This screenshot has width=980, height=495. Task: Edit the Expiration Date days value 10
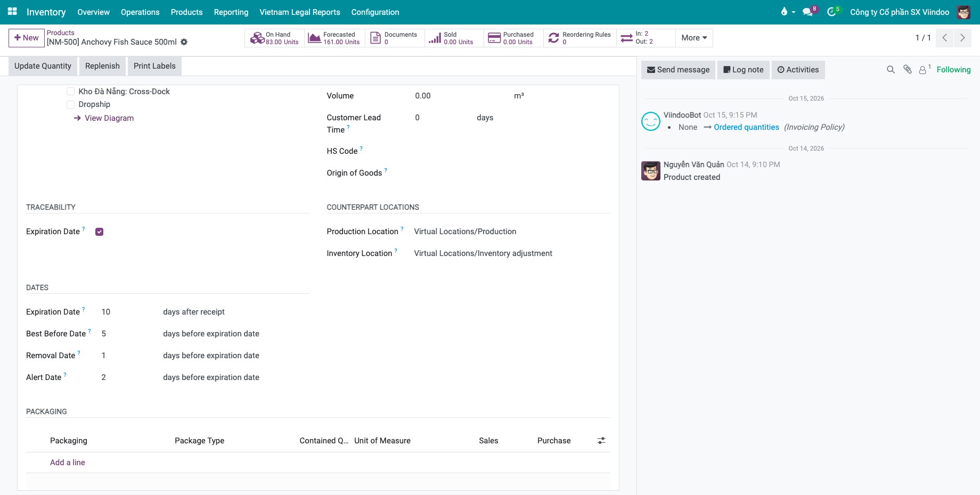[x=127, y=312]
